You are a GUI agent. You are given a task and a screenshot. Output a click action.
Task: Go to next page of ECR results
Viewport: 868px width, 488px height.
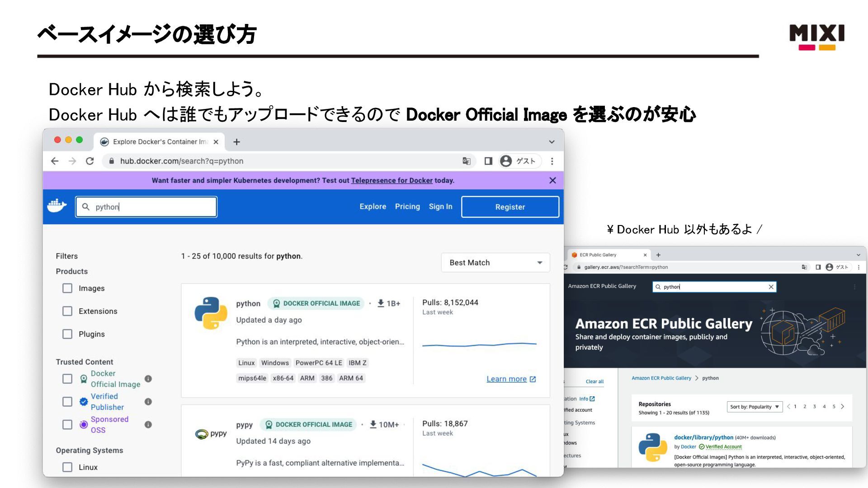(842, 407)
